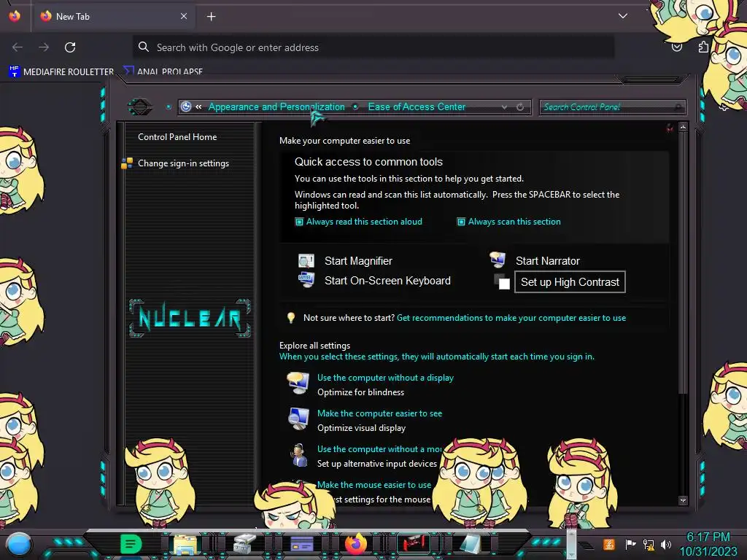Go forward in Firefox
The image size is (747, 560).
[44, 47]
